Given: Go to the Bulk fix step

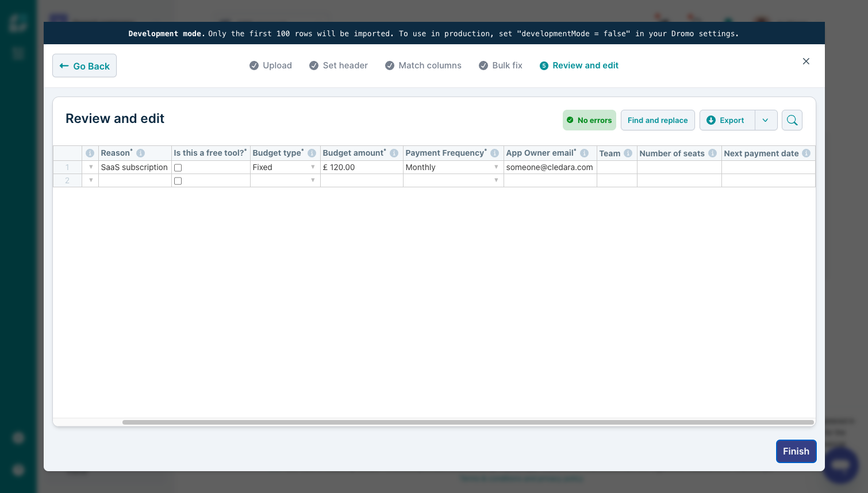Looking at the screenshot, I should pyautogui.click(x=501, y=66).
